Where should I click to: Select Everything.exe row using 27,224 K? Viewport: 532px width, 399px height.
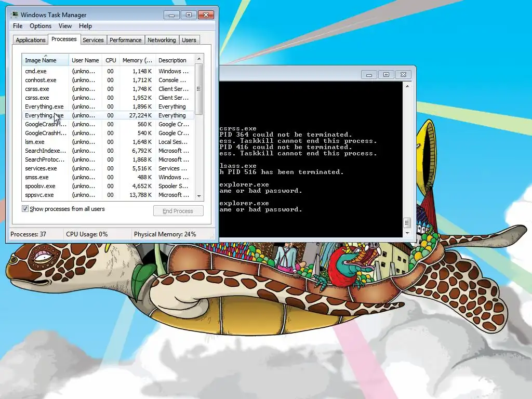pyautogui.click(x=108, y=115)
